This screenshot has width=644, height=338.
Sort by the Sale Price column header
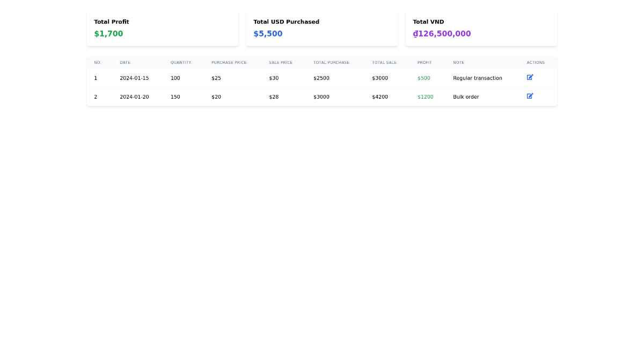[x=281, y=63]
